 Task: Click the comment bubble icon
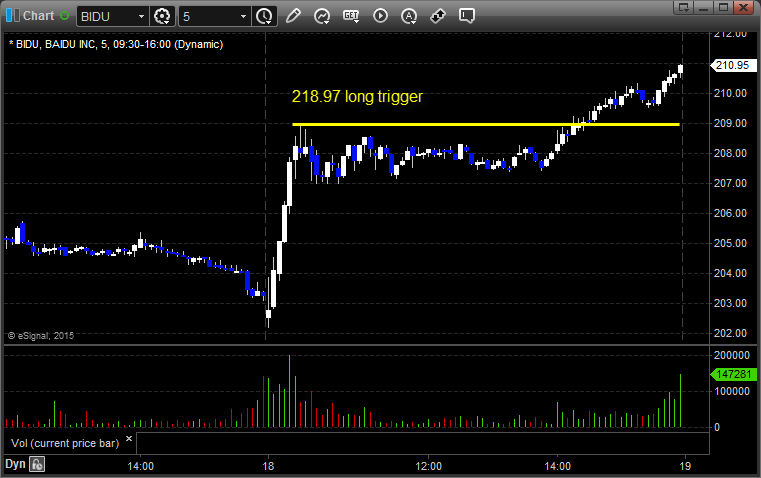pyautogui.click(x=467, y=16)
